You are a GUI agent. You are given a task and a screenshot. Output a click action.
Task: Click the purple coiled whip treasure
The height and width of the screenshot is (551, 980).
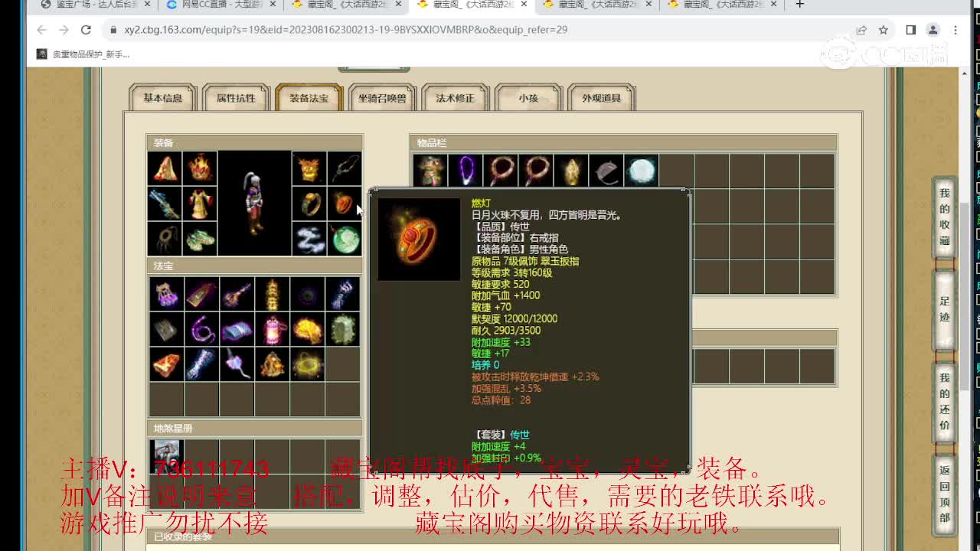(201, 329)
